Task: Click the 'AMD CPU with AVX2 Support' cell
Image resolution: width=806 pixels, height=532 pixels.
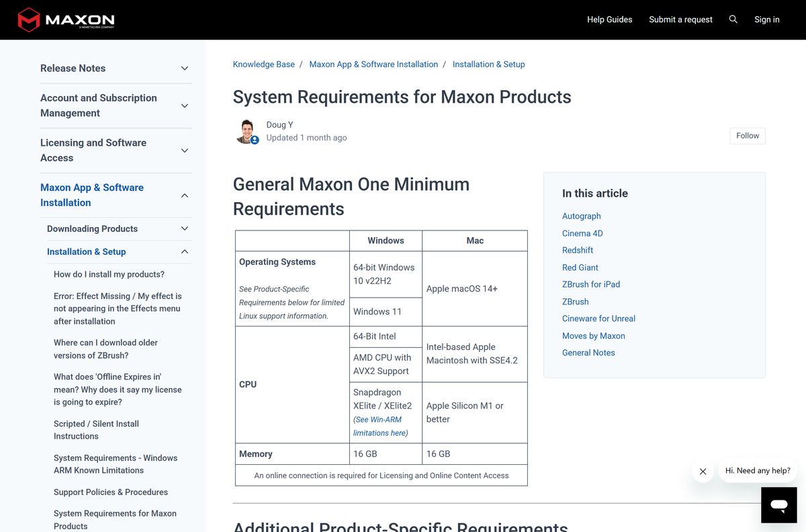Action: [x=386, y=364]
